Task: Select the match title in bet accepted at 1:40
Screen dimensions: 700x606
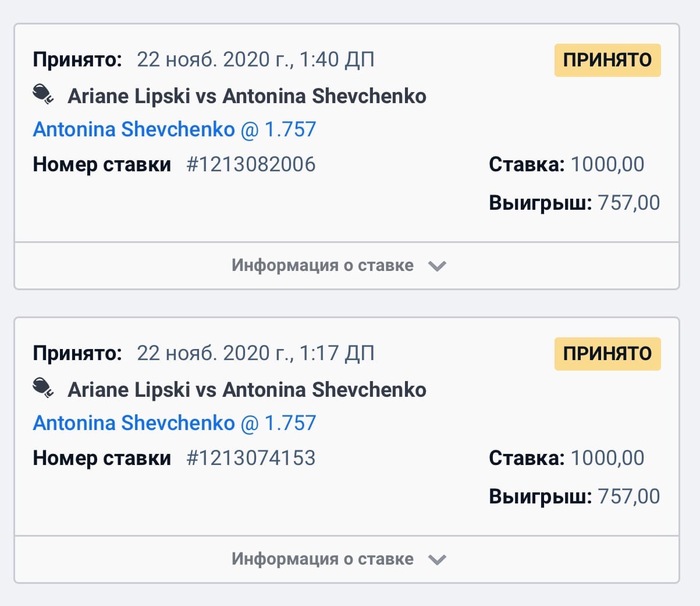Action: (247, 96)
